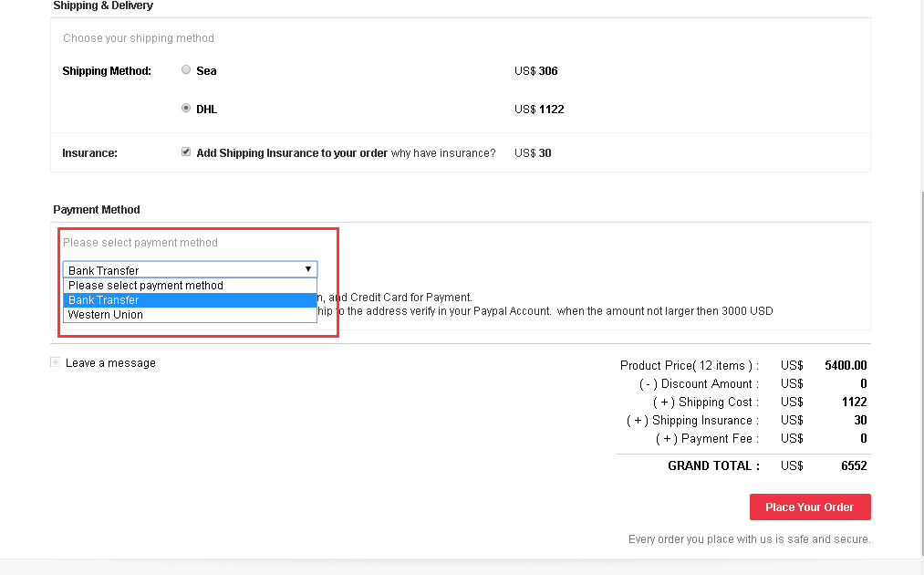
Task: Open the 'why have insurance?' link
Action: point(443,153)
